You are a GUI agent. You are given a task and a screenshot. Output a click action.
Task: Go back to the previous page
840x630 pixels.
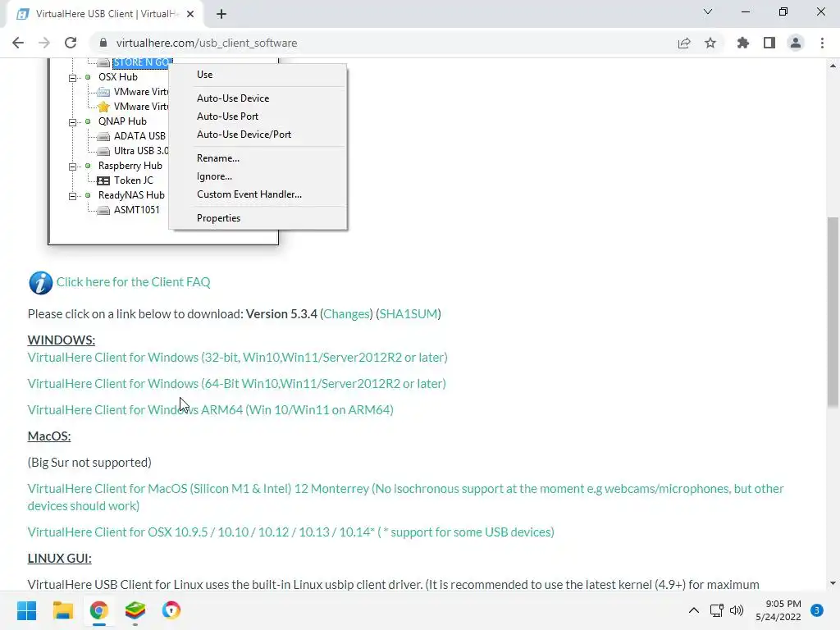(x=18, y=43)
